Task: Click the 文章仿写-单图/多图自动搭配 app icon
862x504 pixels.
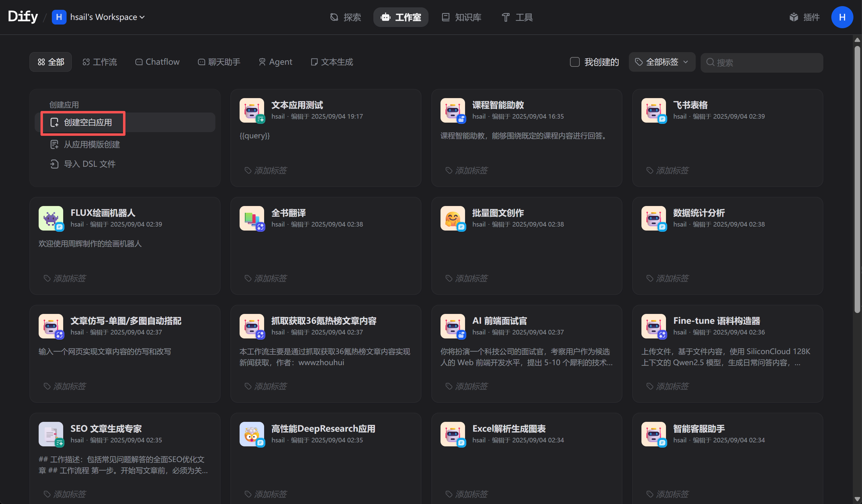Action: coord(51,326)
